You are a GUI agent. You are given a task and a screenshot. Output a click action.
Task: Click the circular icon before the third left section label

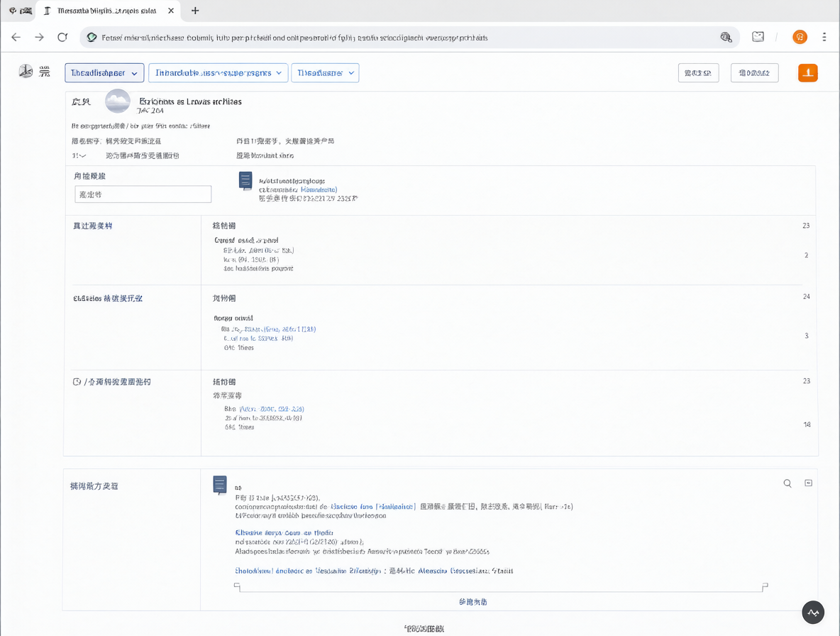(77, 382)
